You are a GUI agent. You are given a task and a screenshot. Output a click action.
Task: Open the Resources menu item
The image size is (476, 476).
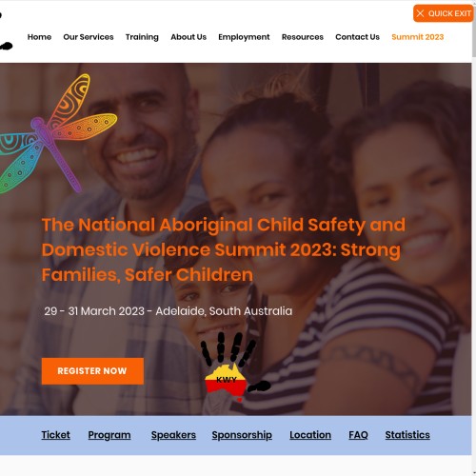[303, 37]
